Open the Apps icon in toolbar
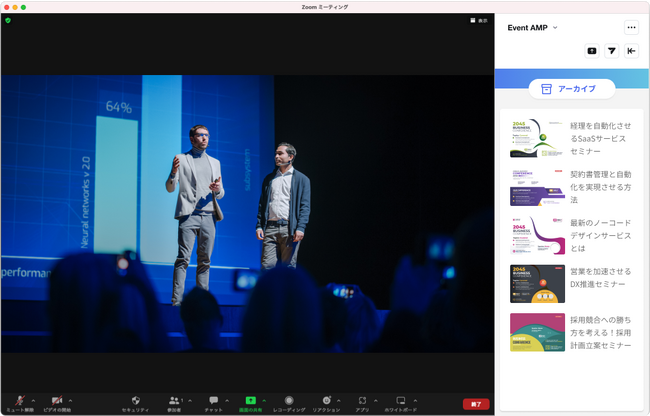The height and width of the screenshot is (416, 650). tap(362, 401)
